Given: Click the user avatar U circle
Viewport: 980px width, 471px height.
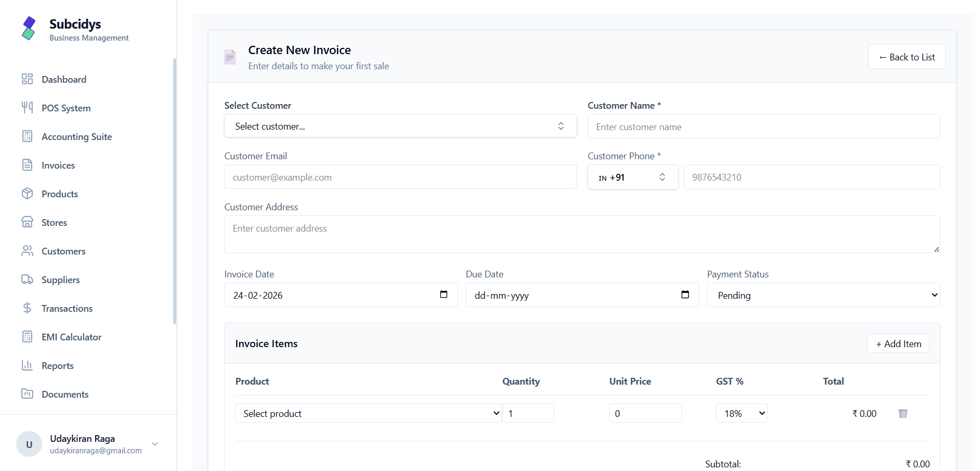Looking at the screenshot, I should coord(29,444).
